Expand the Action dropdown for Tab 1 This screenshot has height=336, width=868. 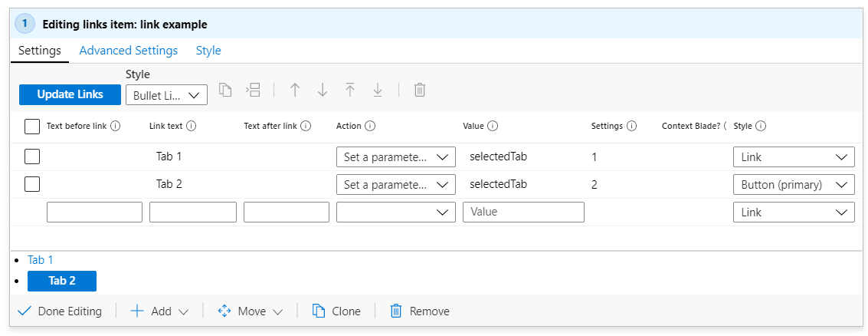coord(395,157)
